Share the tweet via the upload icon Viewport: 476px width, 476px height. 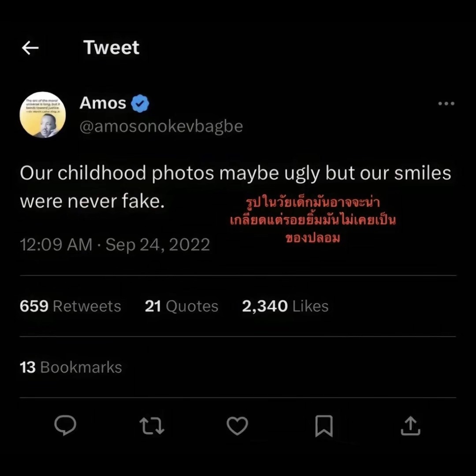(x=410, y=426)
